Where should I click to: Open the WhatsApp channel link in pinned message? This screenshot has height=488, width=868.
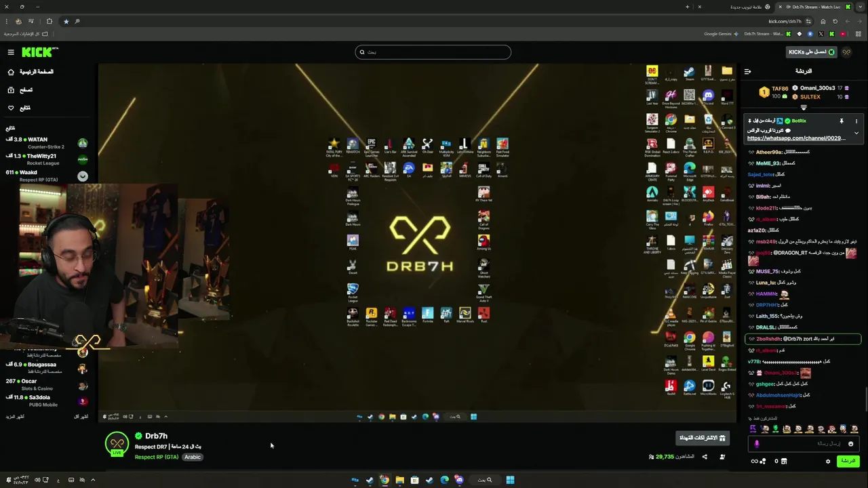(x=796, y=138)
